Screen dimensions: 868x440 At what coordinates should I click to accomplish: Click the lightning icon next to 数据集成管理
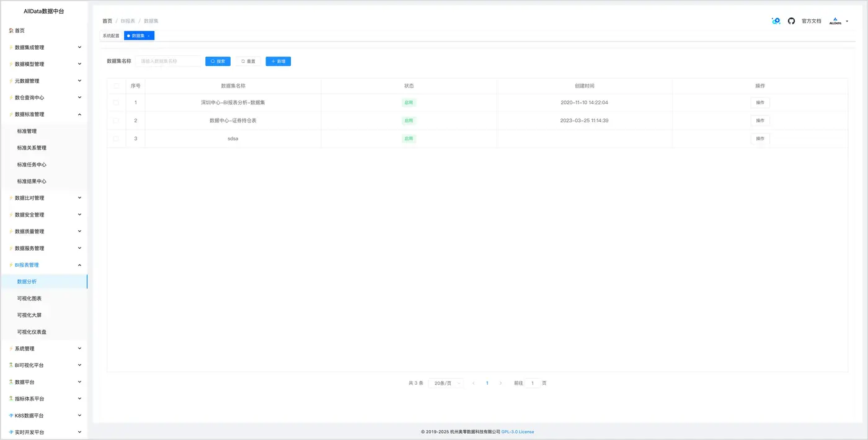click(x=11, y=47)
